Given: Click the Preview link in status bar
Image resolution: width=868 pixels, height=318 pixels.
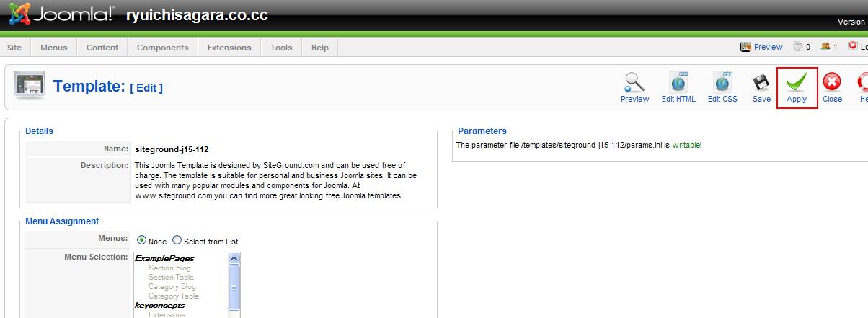Looking at the screenshot, I should click(x=768, y=47).
